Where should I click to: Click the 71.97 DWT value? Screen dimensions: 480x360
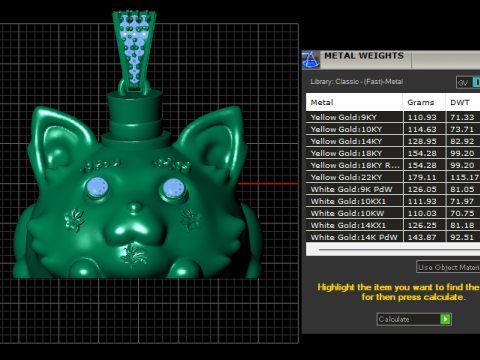(462, 201)
